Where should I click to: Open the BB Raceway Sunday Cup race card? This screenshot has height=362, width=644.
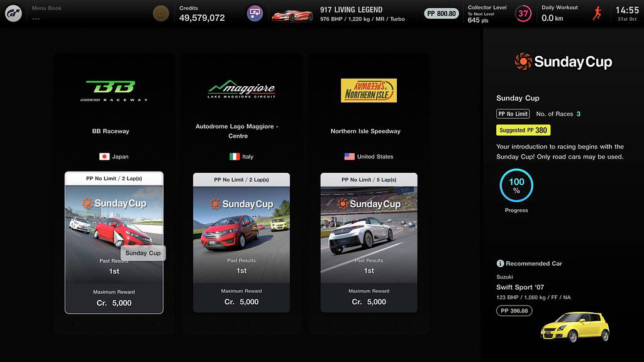114,242
